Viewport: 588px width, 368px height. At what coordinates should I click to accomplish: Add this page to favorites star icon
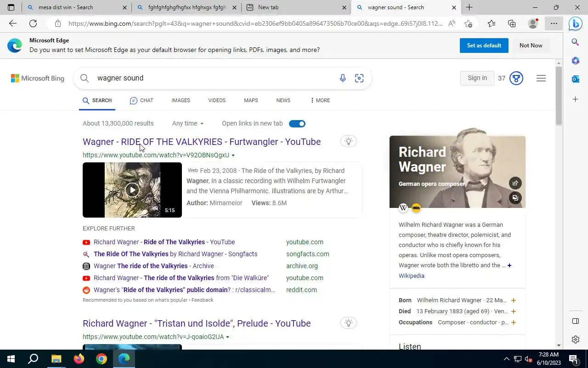(x=468, y=23)
